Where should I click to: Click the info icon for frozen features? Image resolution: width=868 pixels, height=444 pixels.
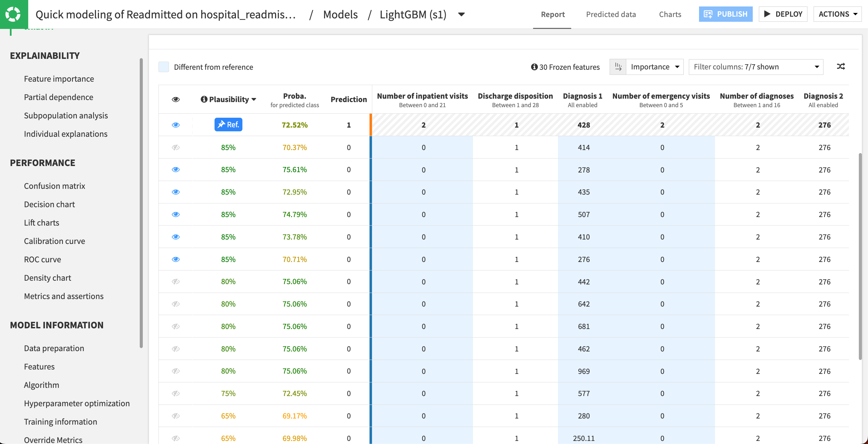534,67
